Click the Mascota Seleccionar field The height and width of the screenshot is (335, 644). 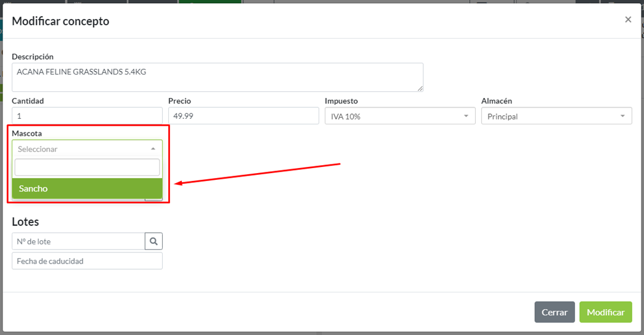click(x=80, y=149)
